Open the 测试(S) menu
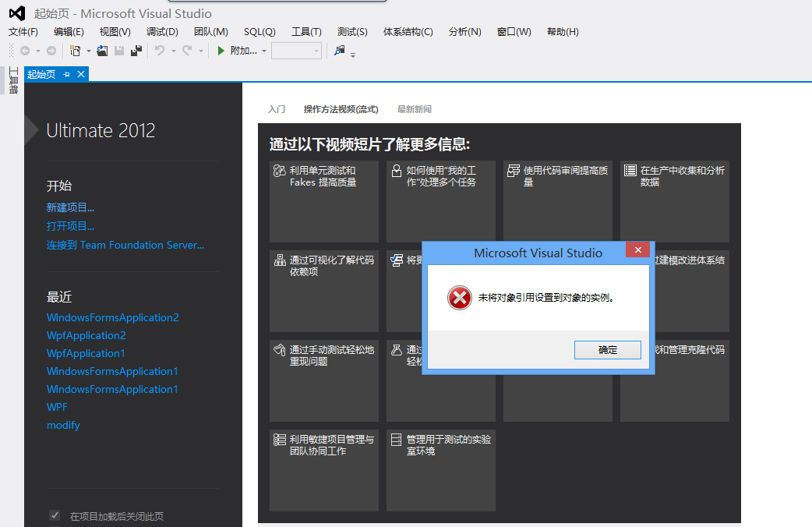 (x=352, y=32)
